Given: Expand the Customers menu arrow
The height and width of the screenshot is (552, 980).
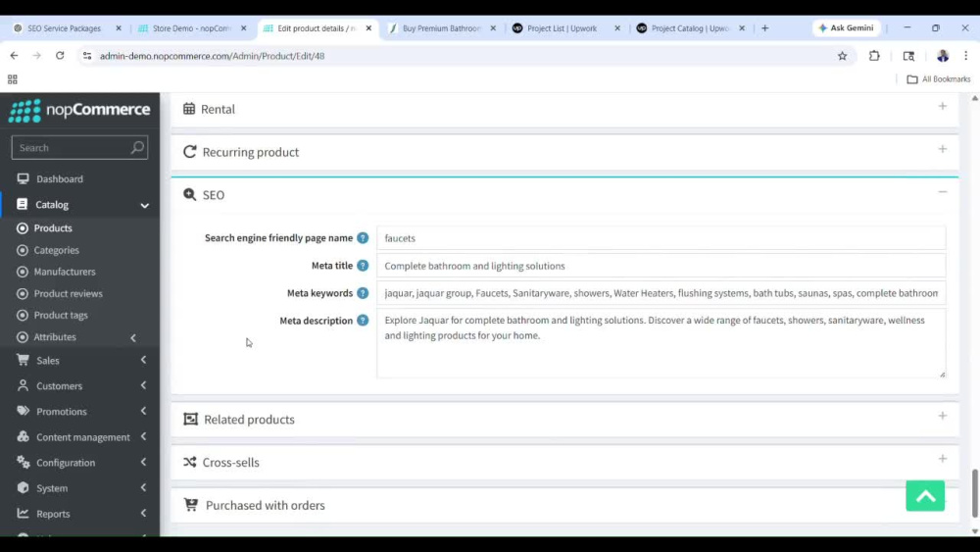Looking at the screenshot, I should tap(144, 385).
